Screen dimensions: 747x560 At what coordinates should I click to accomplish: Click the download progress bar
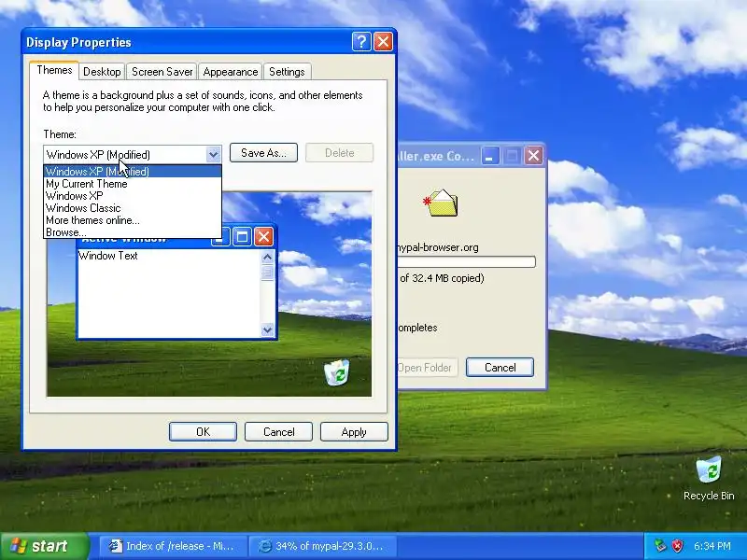[x=466, y=261]
